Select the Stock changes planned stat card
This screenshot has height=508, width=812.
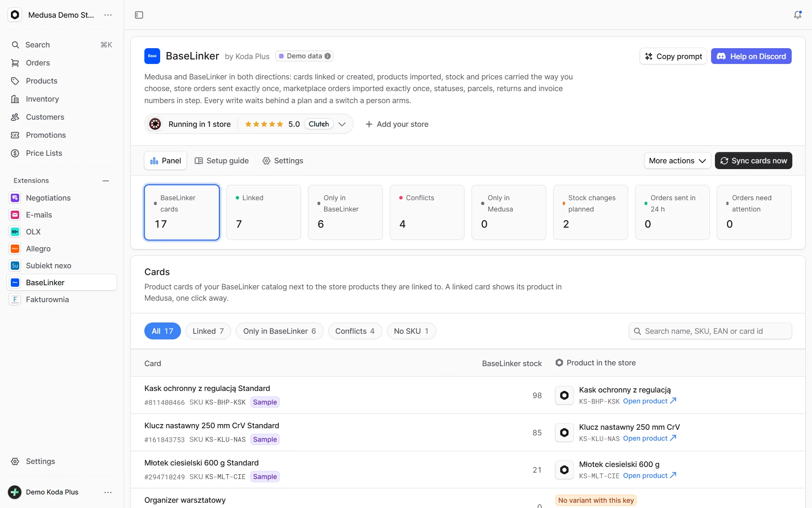coord(590,212)
